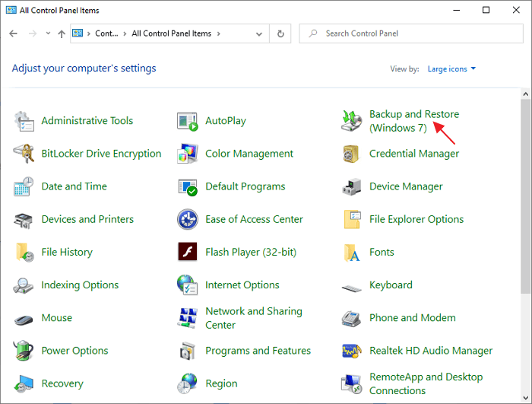This screenshot has height=404, width=532.
Task: Open Realtek HD Audio Manager icon
Action: tap(351, 351)
